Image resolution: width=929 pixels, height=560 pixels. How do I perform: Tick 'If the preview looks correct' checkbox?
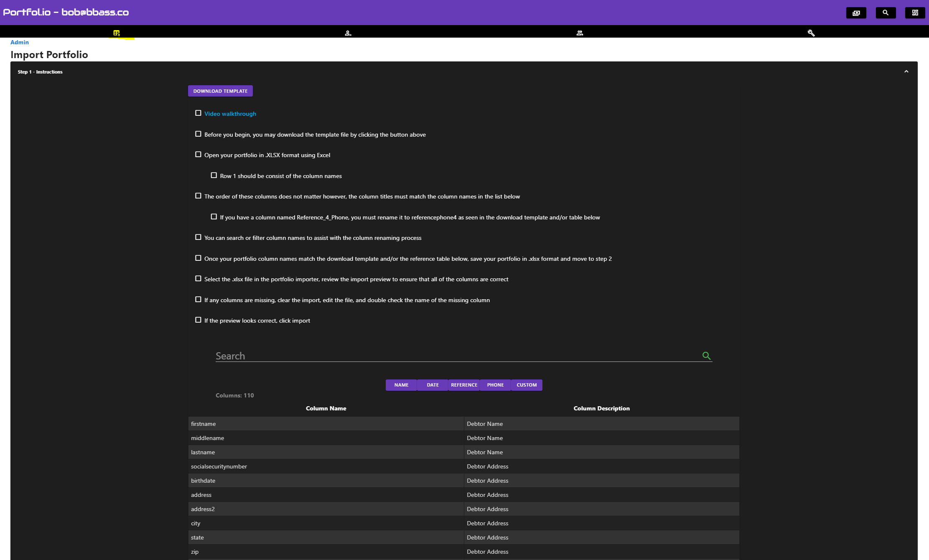(x=198, y=320)
